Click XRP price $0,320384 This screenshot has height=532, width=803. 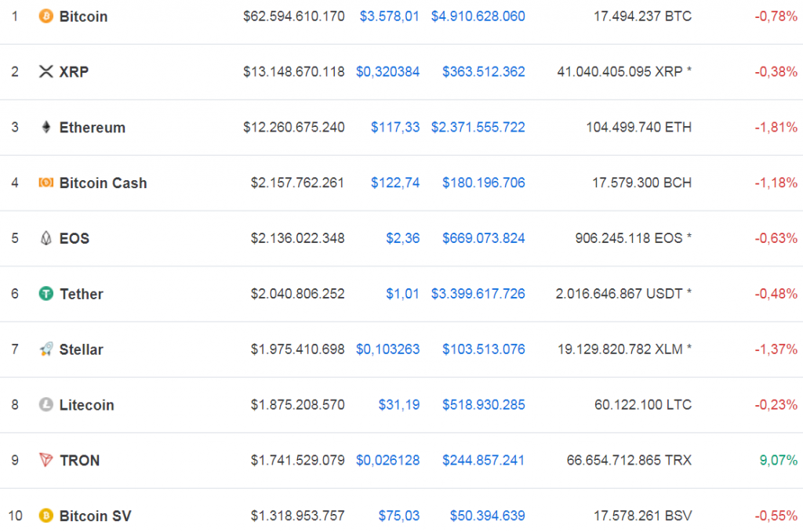click(x=387, y=71)
